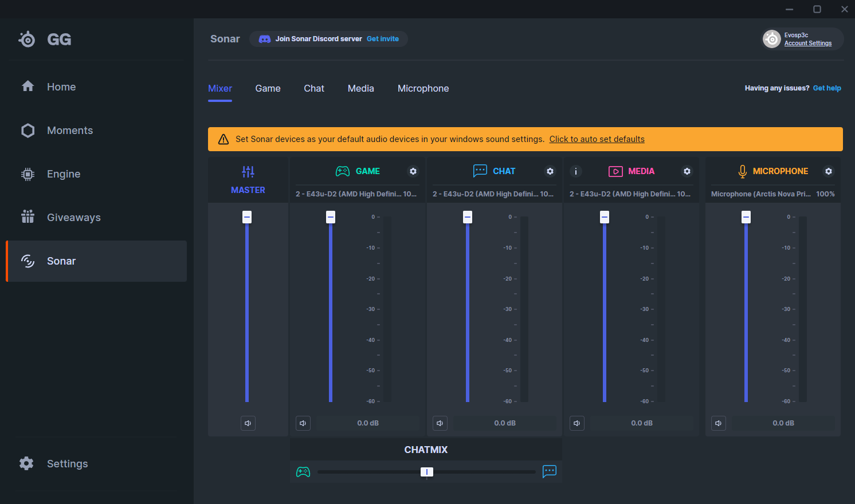Mute the Game channel
This screenshot has width=855, height=504.
[303, 423]
